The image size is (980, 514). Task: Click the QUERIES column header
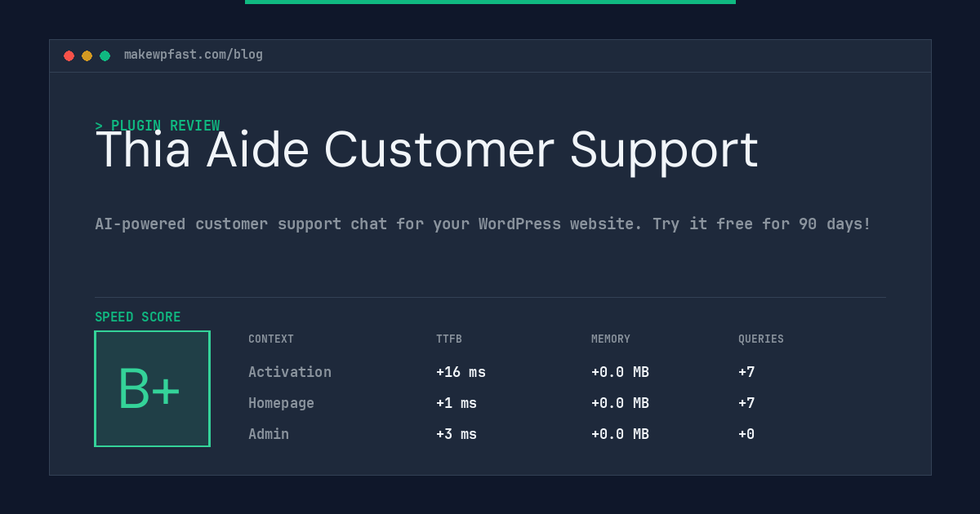click(x=761, y=339)
